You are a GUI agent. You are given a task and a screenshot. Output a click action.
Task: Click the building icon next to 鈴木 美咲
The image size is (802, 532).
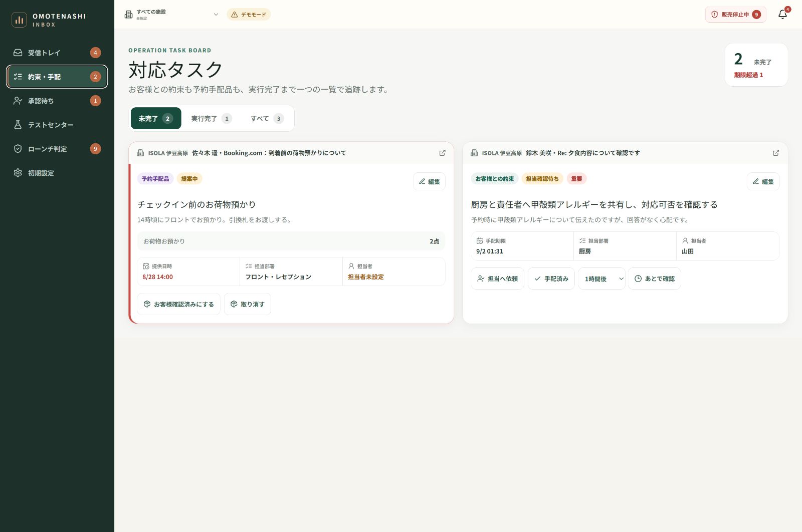point(474,153)
